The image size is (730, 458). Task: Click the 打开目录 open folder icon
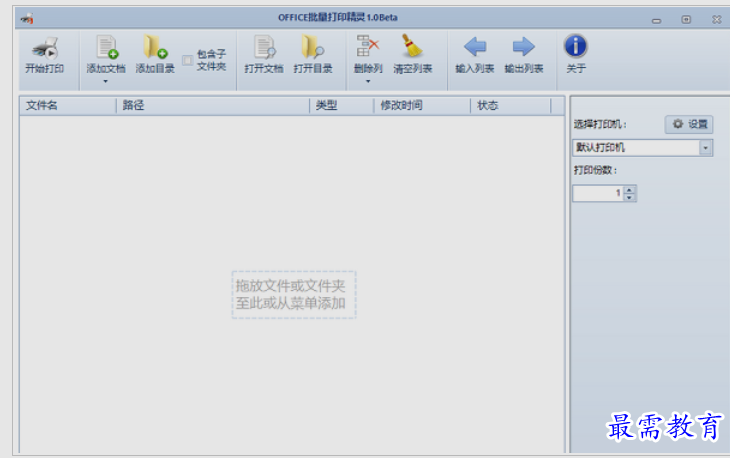[x=312, y=47]
